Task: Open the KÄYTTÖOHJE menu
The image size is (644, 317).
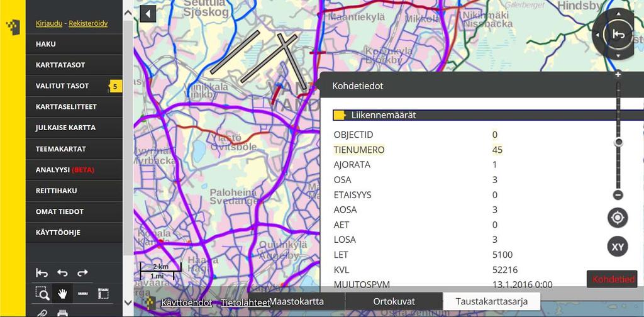Action: pyautogui.click(x=74, y=233)
